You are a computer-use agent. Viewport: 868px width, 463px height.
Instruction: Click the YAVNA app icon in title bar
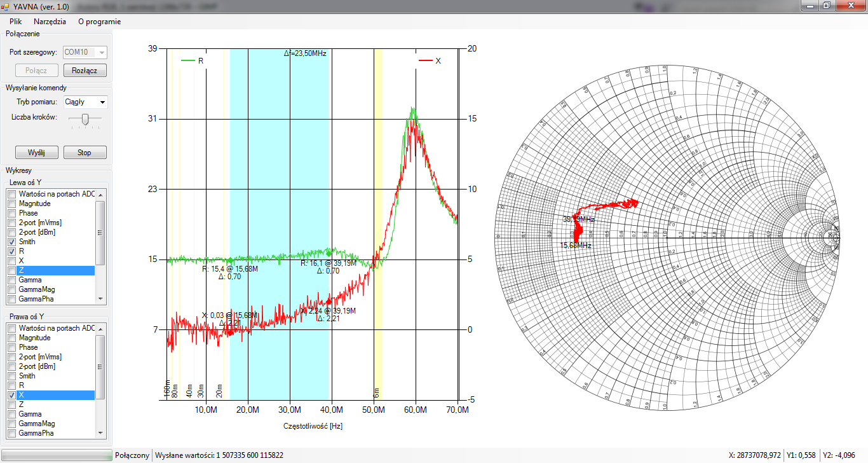point(6,6)
